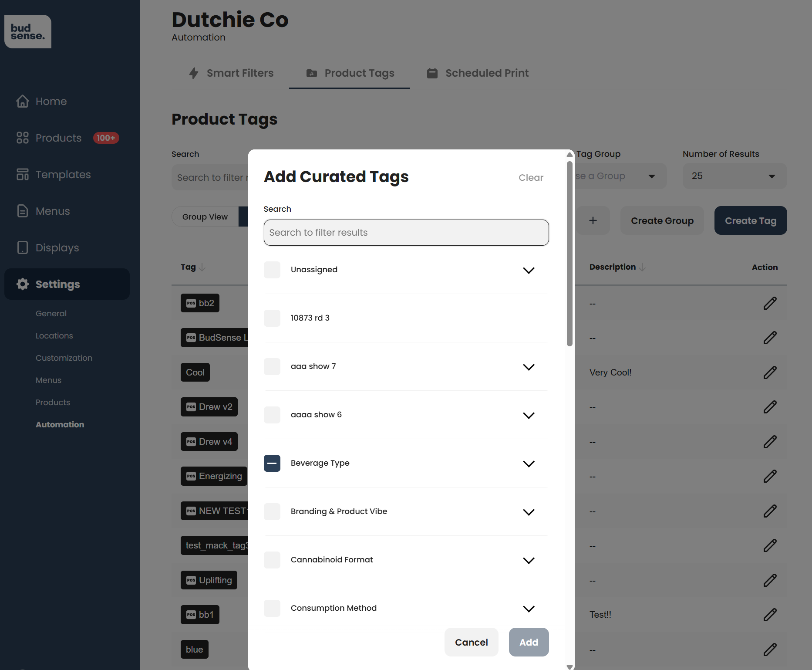812x670 pixels.
Task: Edit the BudSense tag row pencil icon
Action: (770, 338)
